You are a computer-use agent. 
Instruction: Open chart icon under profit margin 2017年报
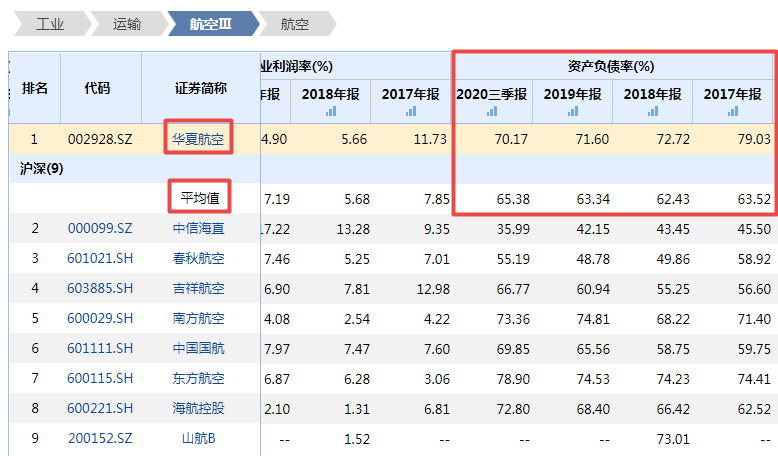410,112
